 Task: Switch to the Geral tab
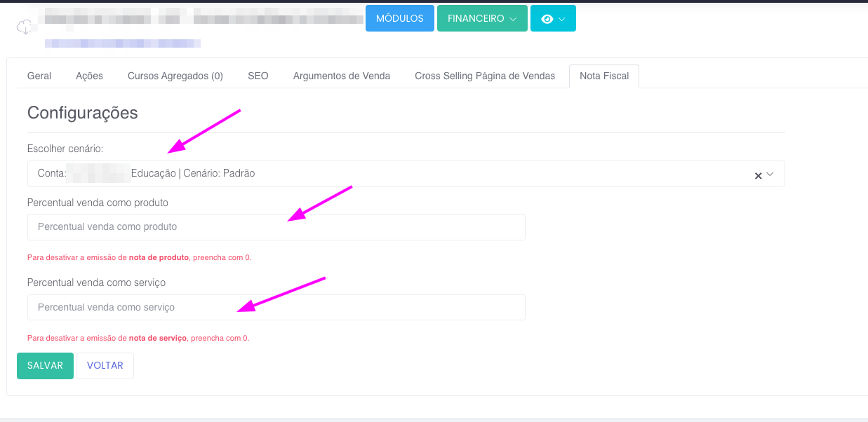click(39, 76)
